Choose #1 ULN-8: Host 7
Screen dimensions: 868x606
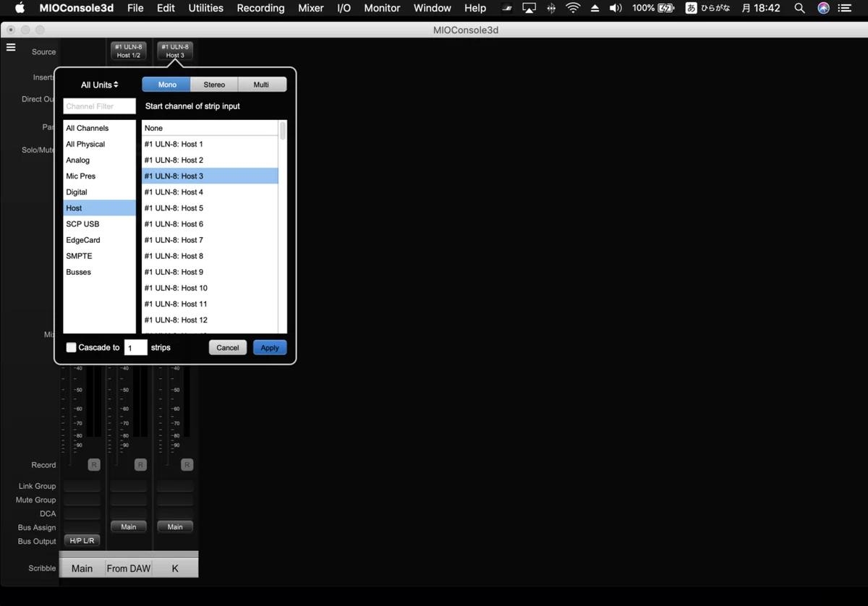coord(210,239)
